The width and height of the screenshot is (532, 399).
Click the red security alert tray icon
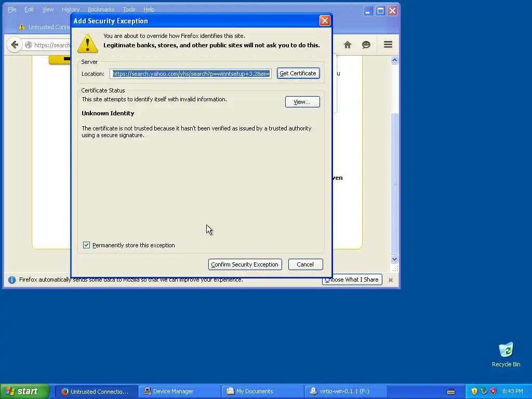coord(494,391)
